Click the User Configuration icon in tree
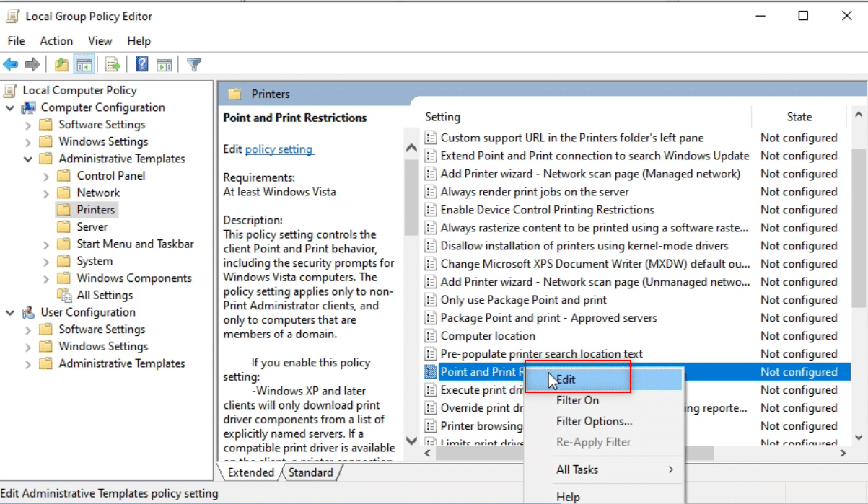Image resolution: width=868 pixels, height=504 pixels. point(29,312)
